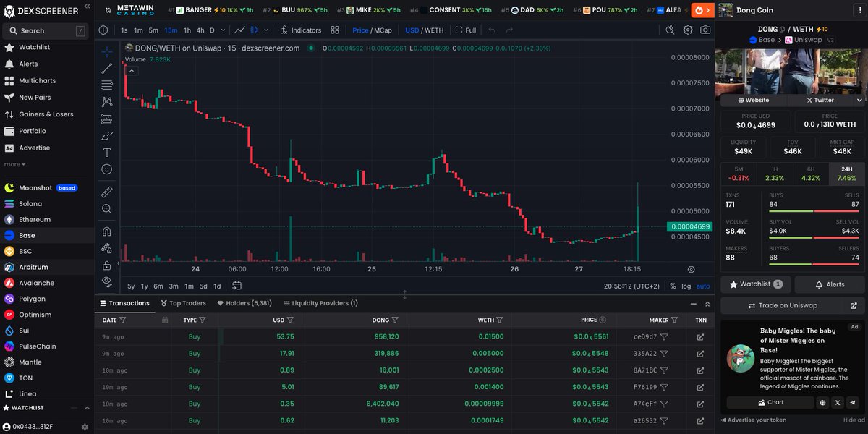Select the Transactions tab
Viewport: 868px width, 434px height.
tap(124, 303)
